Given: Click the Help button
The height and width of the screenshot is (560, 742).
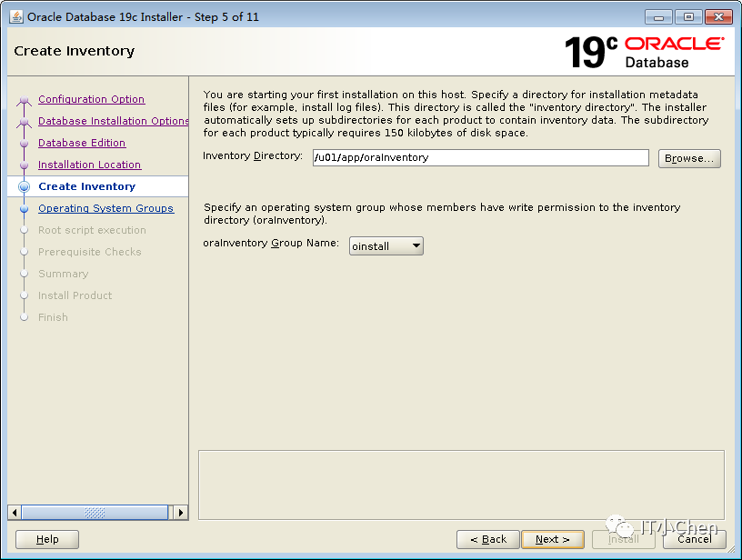Looking at the screenshot, I should [x=47, y=539].
